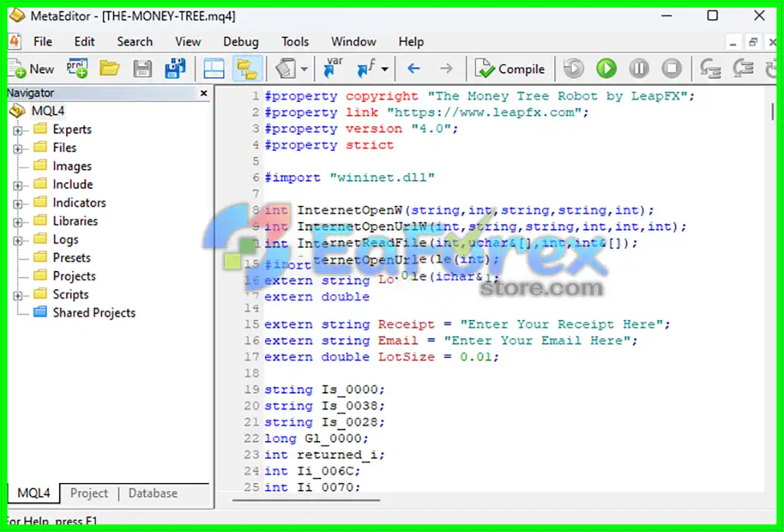Minimize the inner document window

pyautogui.click(x=733, y=43)
